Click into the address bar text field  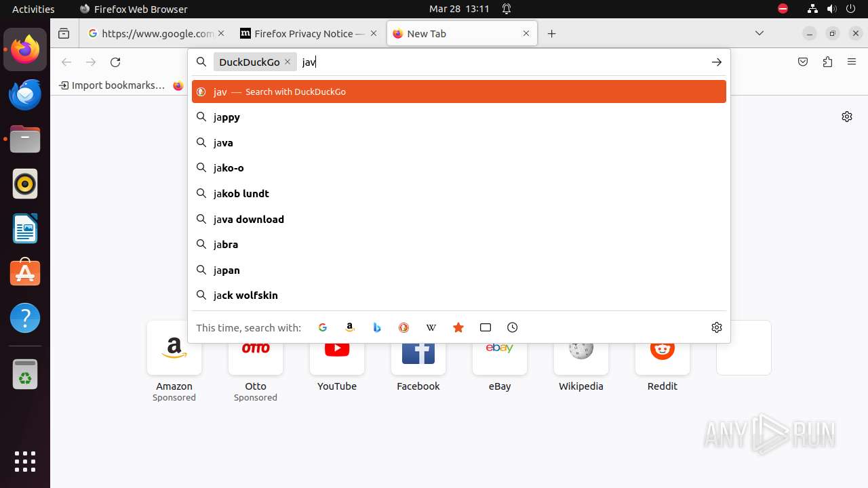[x=502, y=62]
